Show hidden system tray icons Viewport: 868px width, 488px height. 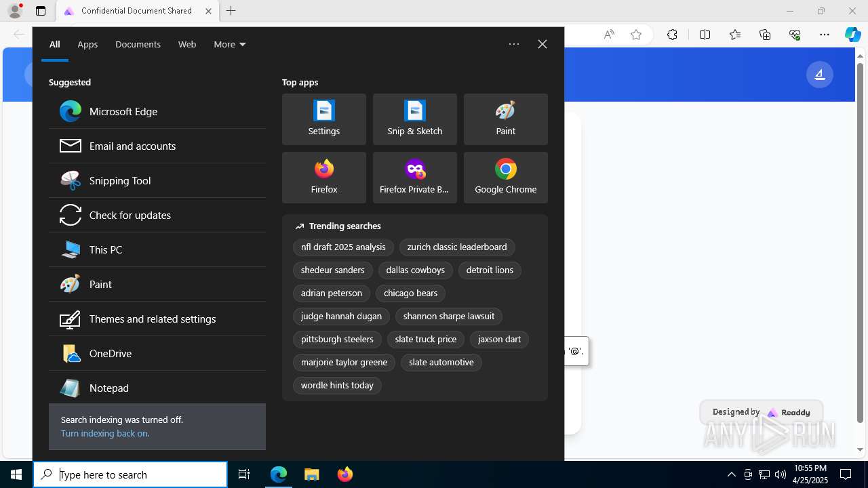point(731,474)
